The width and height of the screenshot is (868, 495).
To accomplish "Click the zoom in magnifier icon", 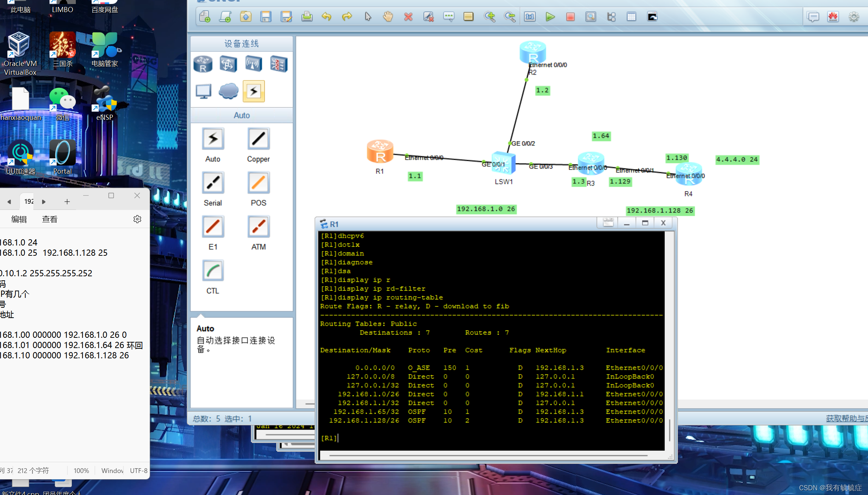I will click(490, 17).
